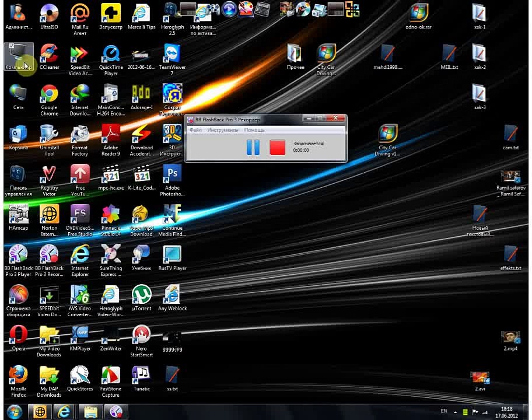Open Norton from the taskbar
Image resolution: width=532 pixels, height=420 pixels.
tap(40, 412)
